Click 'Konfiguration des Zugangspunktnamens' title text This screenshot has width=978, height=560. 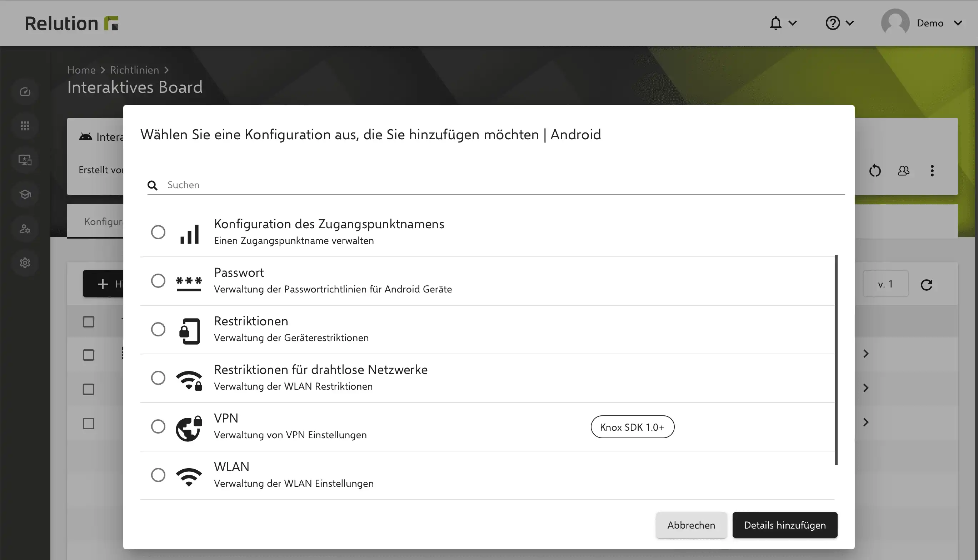tap(329, 224)
